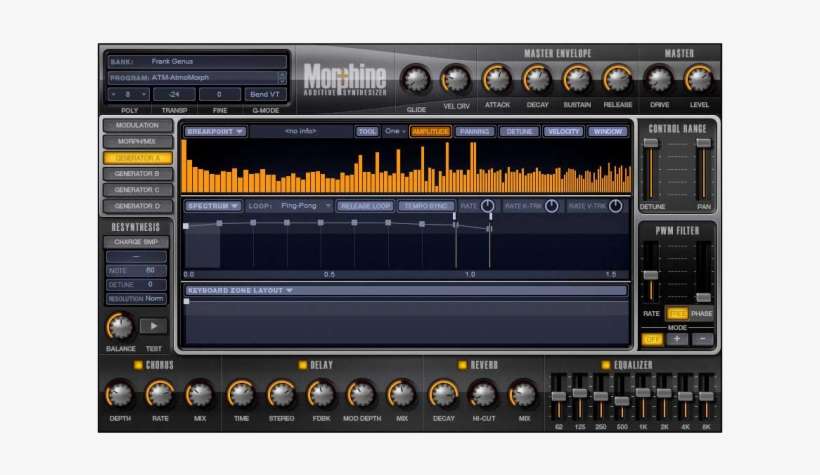The width and height of the screenshot is (820, 475).
Task: Click the resynthesis Balance knob
Action: coord(120,327)
